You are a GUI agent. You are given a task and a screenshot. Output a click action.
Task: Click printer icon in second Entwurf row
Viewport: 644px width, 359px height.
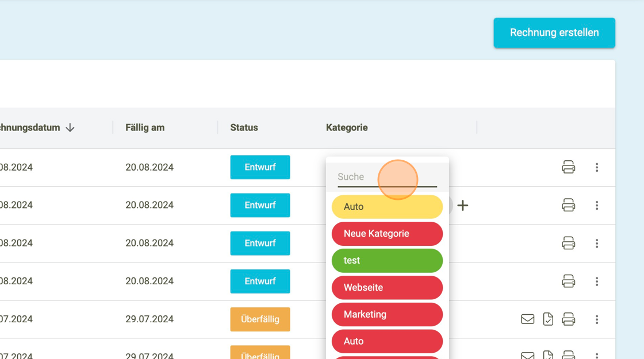pyautogui.click(x=569, y=205)
